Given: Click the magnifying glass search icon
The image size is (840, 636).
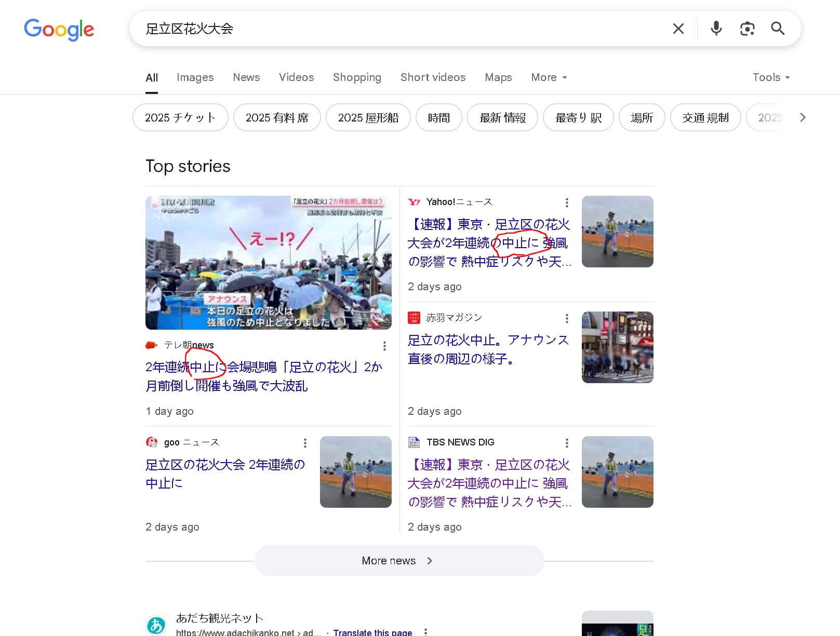Looking at the screenshot, I should [x=778, y=29].
